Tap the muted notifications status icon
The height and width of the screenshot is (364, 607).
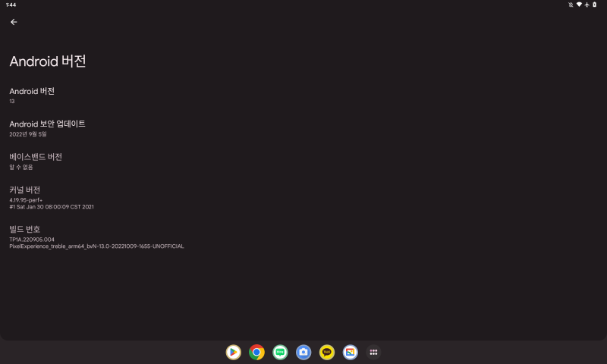[x=571, y=5]
